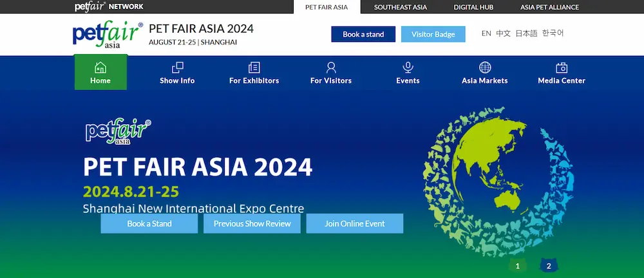Open the Home menu label
This screenshot has width=644, height=278.
coord(100,80)
